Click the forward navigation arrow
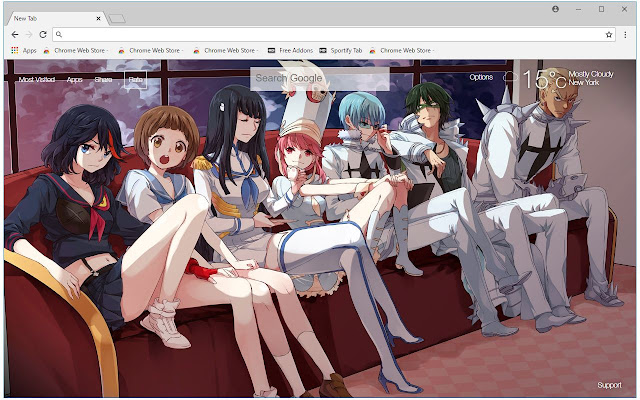 29,35
